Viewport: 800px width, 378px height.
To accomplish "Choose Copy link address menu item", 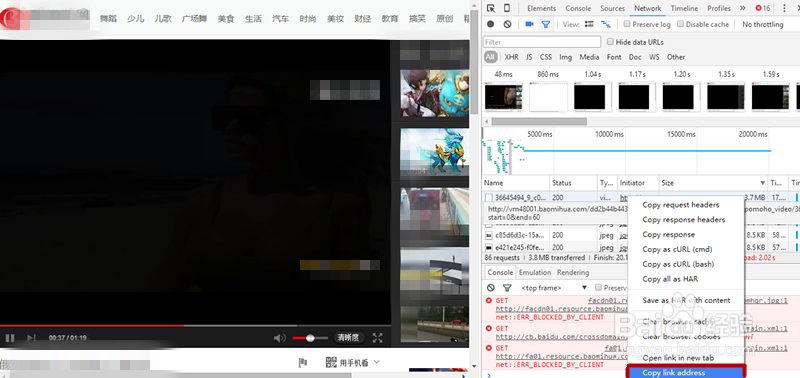I will pyautogui.click(x=686, y=372).
